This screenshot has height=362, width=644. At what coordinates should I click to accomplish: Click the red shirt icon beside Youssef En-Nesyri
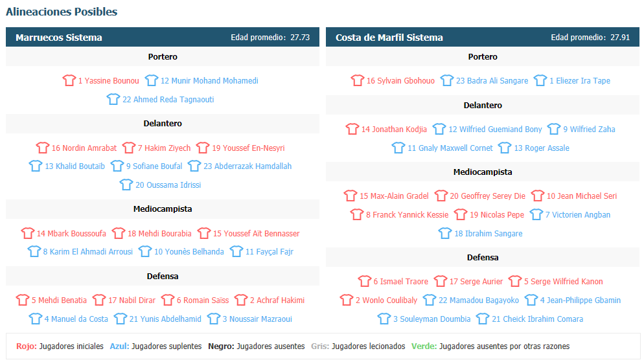203,148
